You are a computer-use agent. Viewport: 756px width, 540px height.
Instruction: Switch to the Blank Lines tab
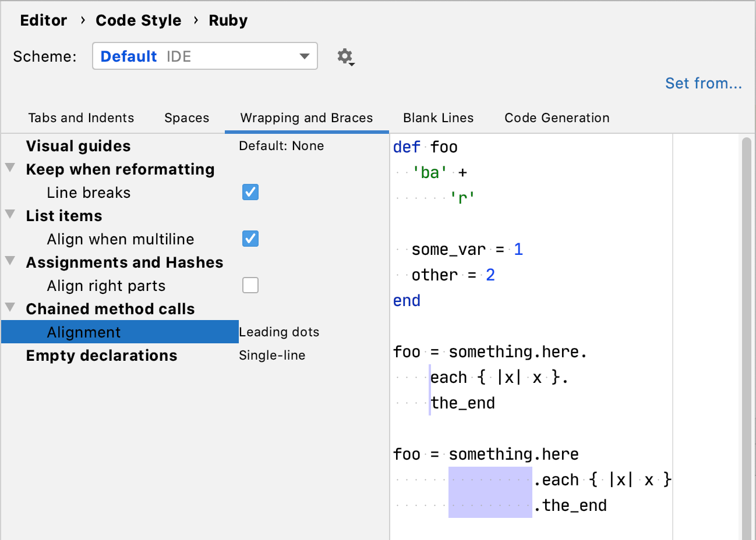(438, 118)
